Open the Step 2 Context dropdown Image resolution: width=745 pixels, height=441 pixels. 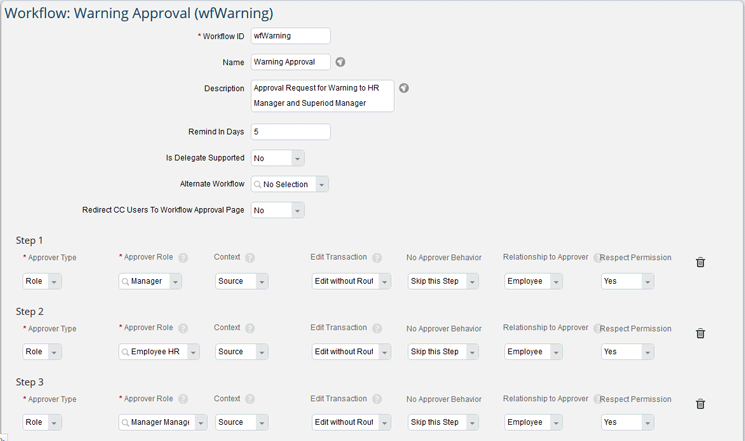point(261,352)
